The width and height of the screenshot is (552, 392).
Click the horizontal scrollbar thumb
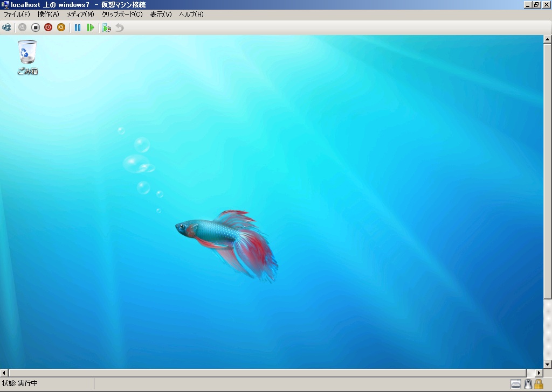[267, 373]
